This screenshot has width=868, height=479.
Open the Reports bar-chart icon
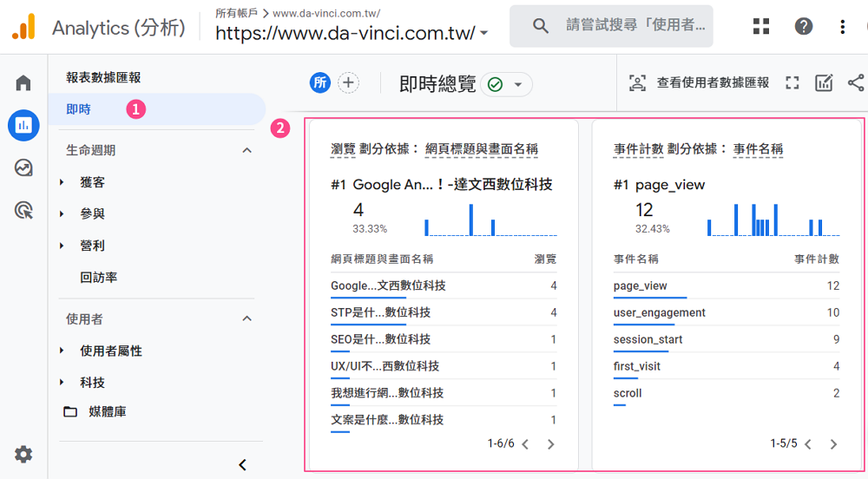23,125
